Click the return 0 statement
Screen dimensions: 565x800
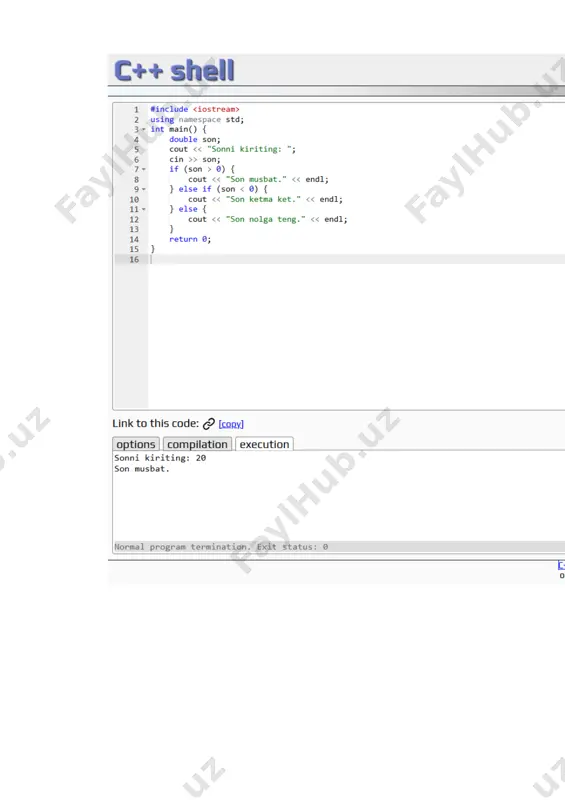(x=190, y=239)
